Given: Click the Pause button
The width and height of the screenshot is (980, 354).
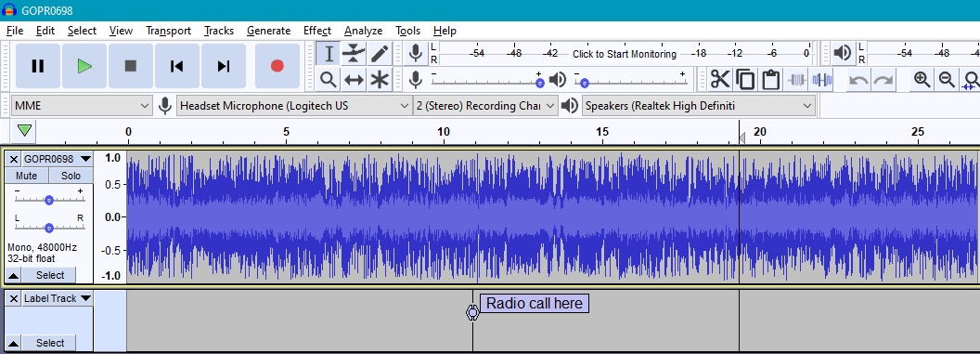Looking at the screenshot, I should (38, 66).
